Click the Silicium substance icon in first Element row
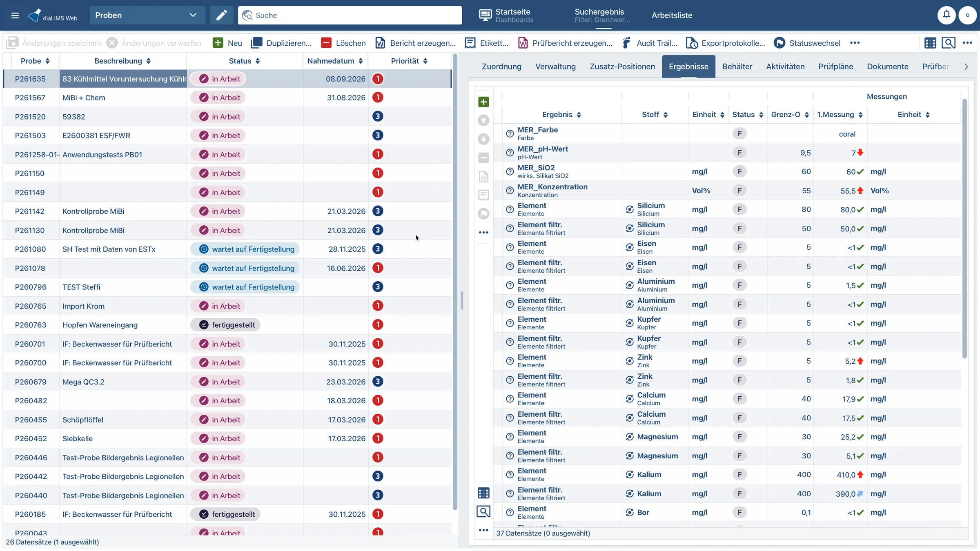Screen dimensions: 980x551 click(x=630, y=209)
